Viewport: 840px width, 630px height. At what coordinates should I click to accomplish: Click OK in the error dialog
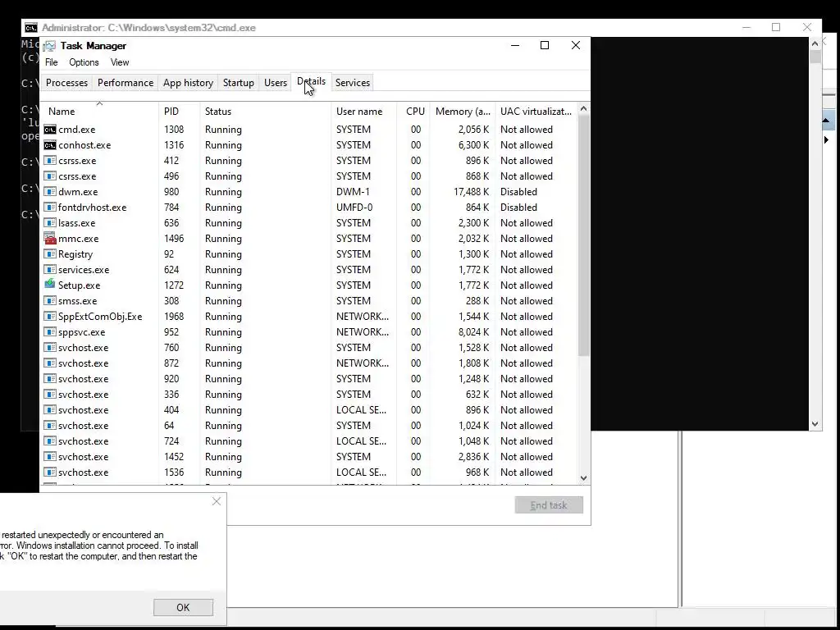(183, 607)
